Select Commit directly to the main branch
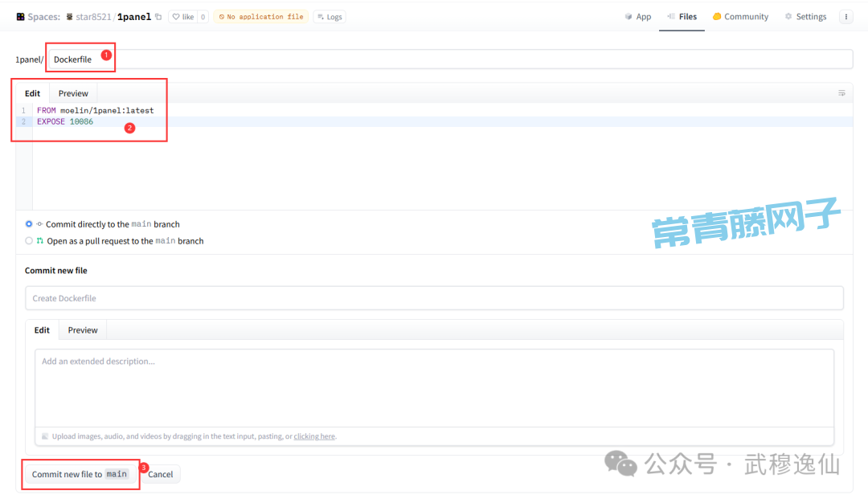This screenshot has height=499, width=868. point(29,224)
